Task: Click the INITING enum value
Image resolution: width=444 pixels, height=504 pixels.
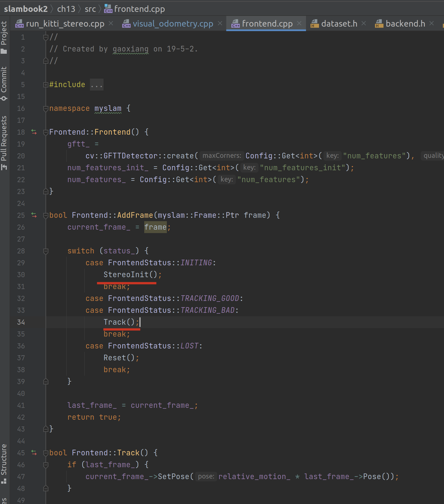Action: [196, 263]
